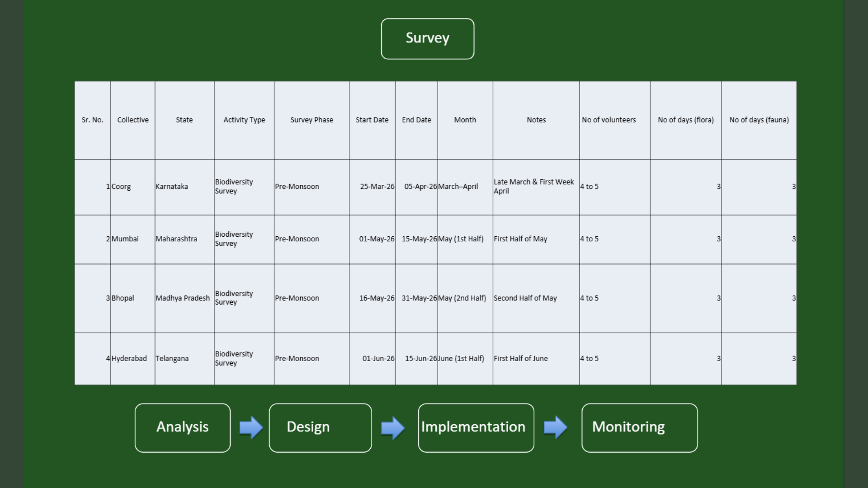Select the Notes column header
Image resolution: width=868 pixels, height=488 pixels.
(x=536, y=120)
